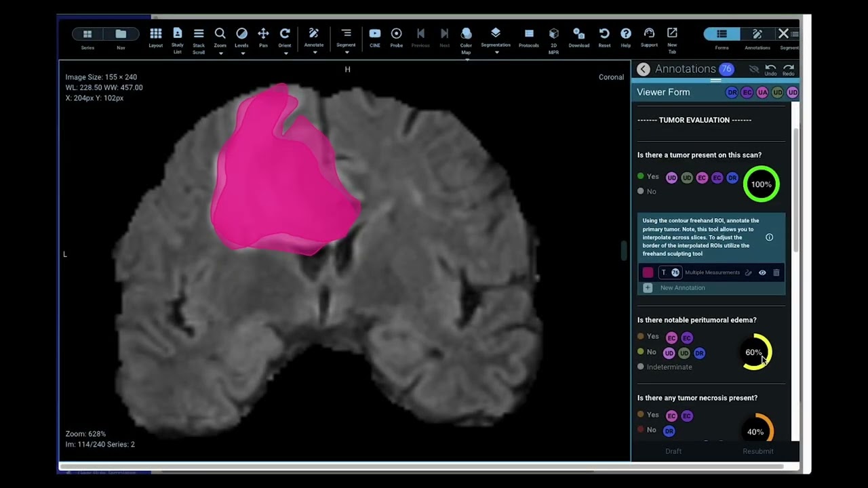The image size is (868, 488).
Task: Open the Segmentation layers tool
Action: (x=496, y=33)
